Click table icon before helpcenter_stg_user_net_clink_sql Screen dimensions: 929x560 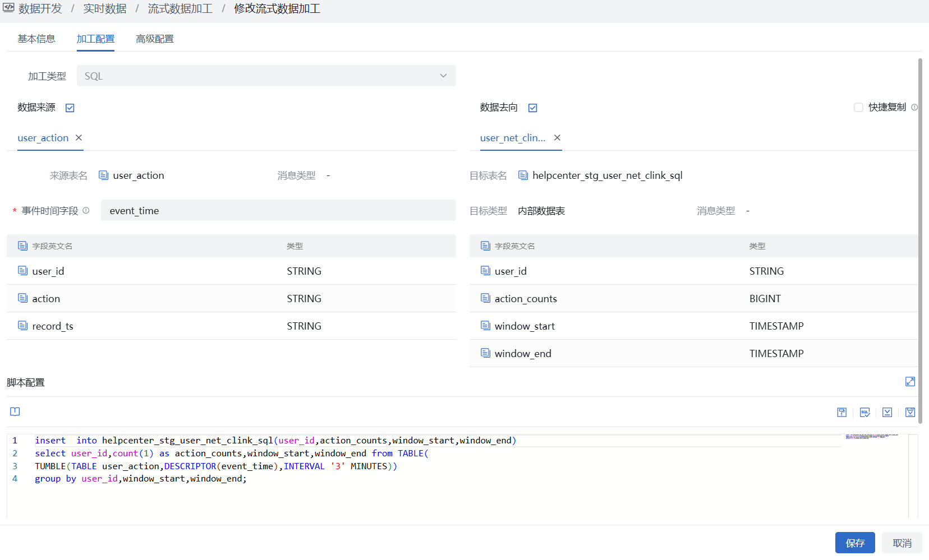click(x=523, y=175)
